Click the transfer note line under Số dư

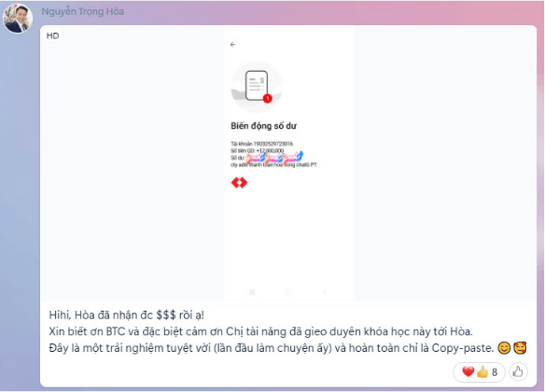(x=273, y=164)
